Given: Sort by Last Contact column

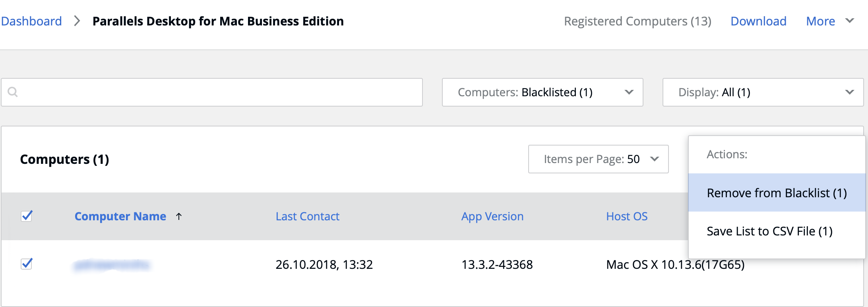Looking at the screenshot, I should point(307,216).
